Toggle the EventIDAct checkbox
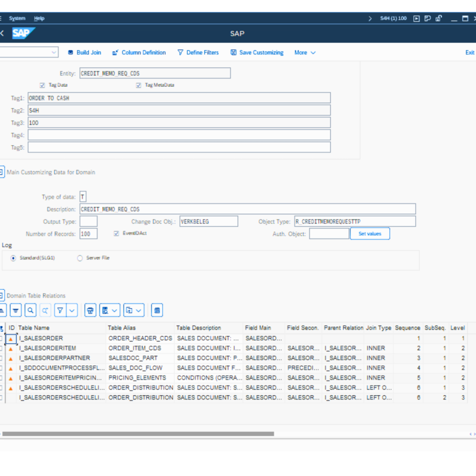 pyautogui.click(x=117, y=234)
